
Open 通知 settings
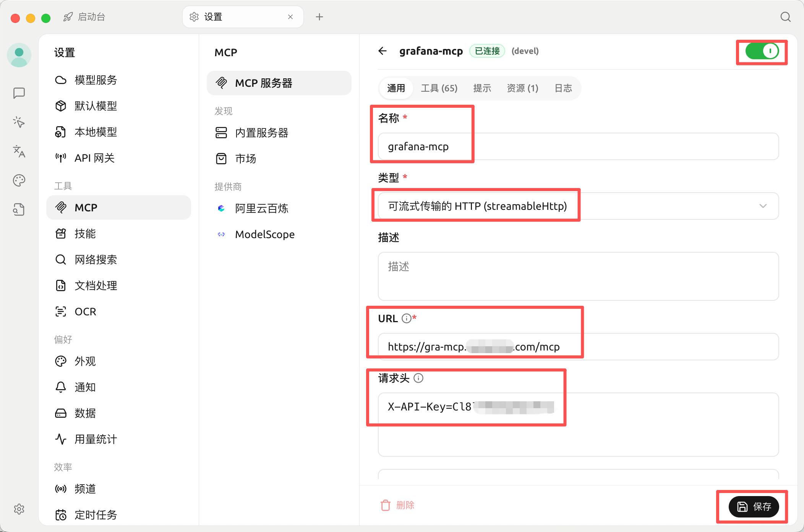(x=118, y=387)
